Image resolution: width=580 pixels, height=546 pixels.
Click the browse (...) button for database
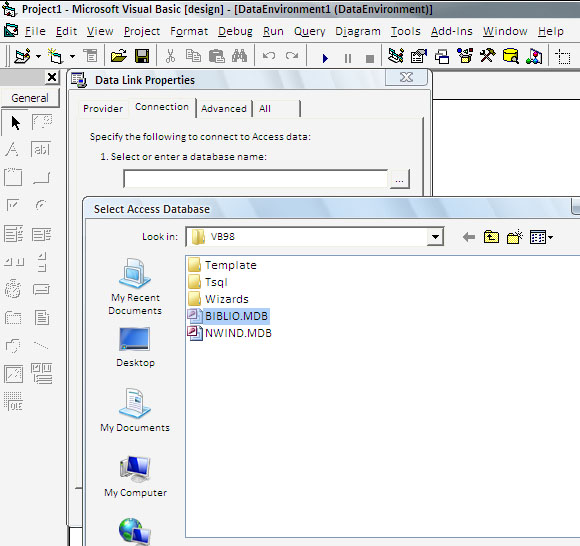[x=399, y=179]
